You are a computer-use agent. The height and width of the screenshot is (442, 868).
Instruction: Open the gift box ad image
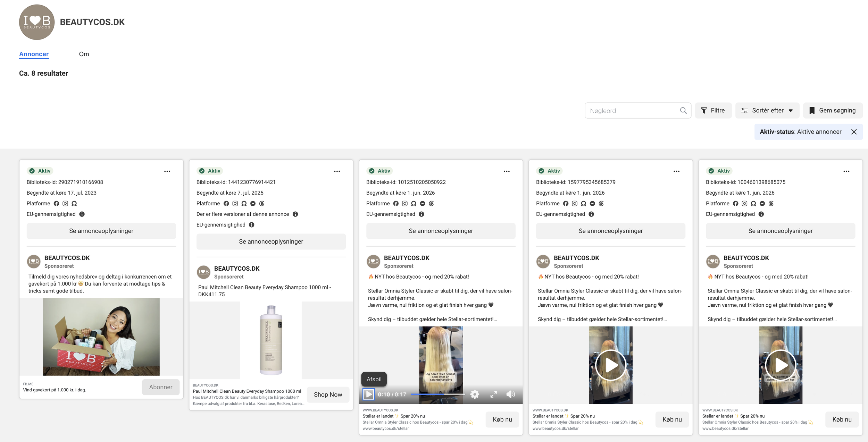coord(101,337)
